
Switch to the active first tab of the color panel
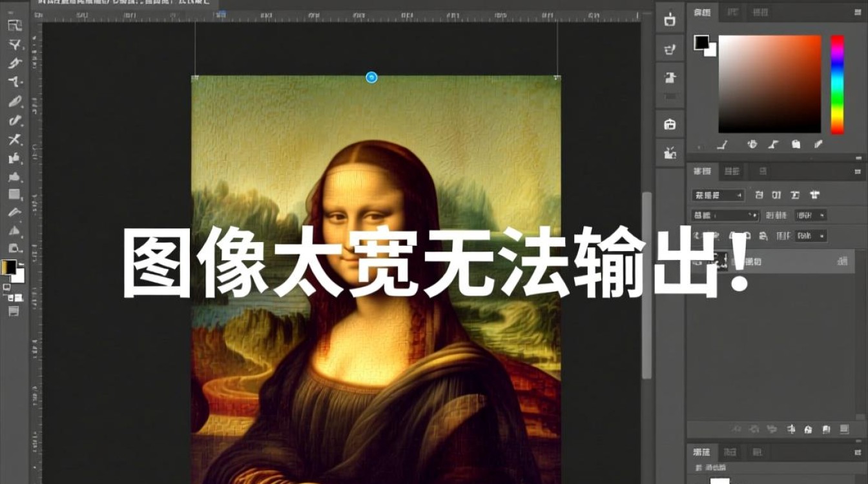(702, 12)
